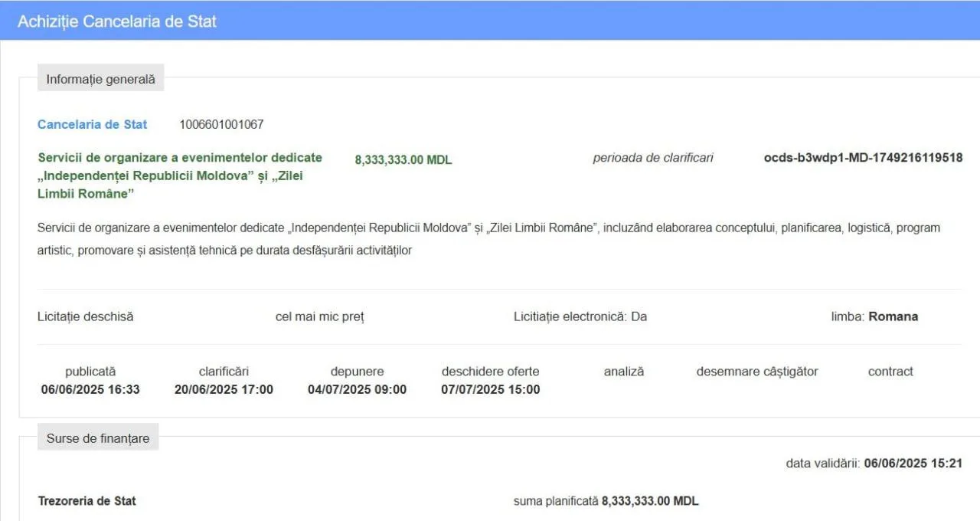This screenshot has width=980, height=521.
Task: Select the analiză timeline stage
Action: point(624,372)
